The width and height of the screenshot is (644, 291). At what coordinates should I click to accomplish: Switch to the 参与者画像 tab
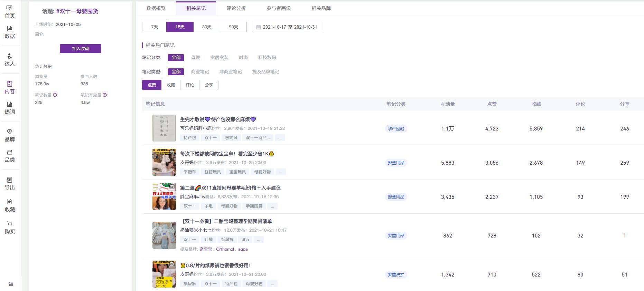pyautogui.click(x=278, y=8)
